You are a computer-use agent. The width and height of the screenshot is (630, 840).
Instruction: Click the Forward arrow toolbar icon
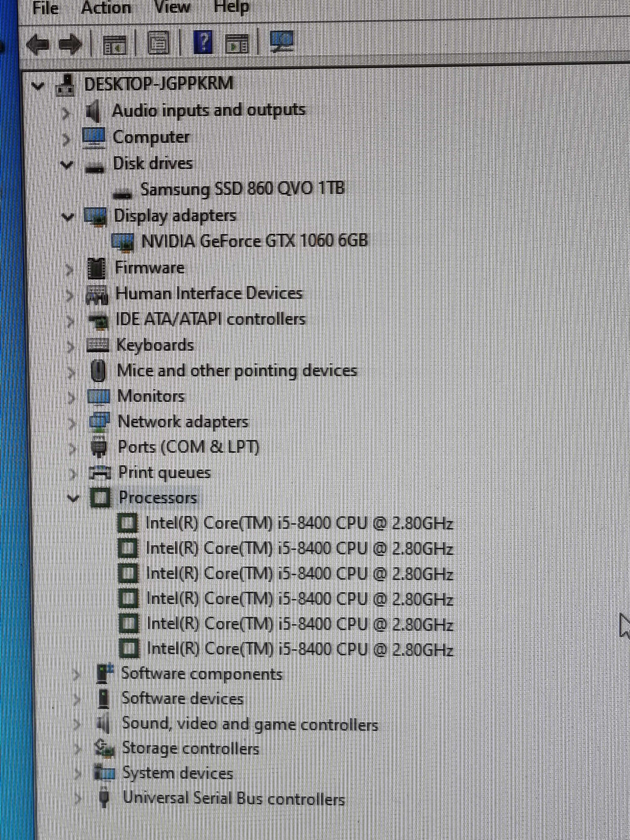71,44
